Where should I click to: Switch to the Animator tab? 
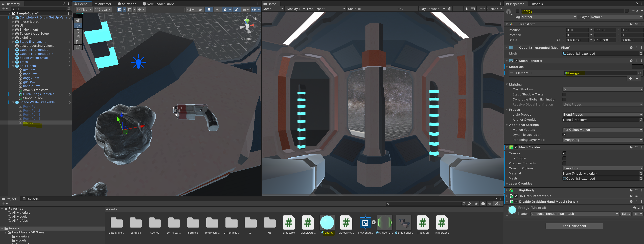point(103,4)
